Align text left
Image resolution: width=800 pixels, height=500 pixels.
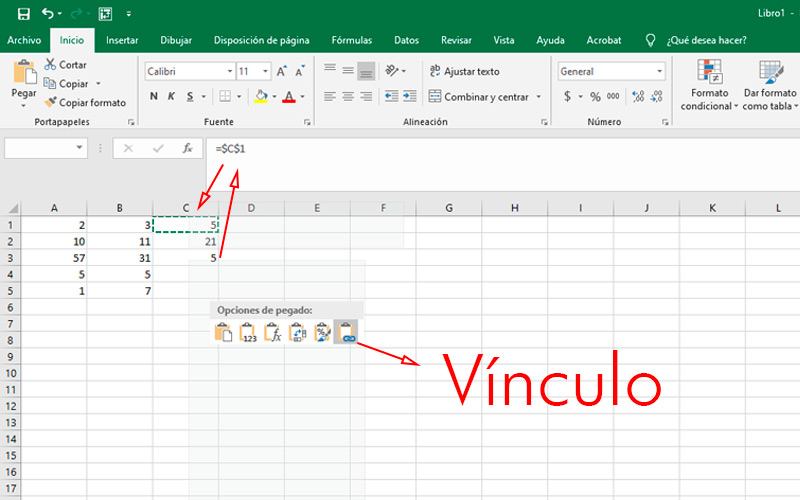pyautogui.click(x=330, y=96)
